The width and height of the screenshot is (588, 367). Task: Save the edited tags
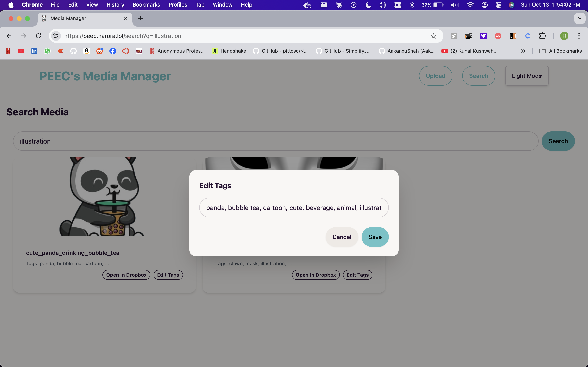pyautogui.click(x=375, y=237)
